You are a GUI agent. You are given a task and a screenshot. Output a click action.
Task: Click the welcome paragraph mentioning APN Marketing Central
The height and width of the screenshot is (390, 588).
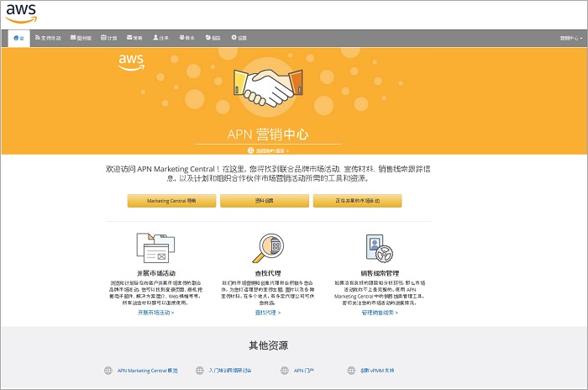268,173
